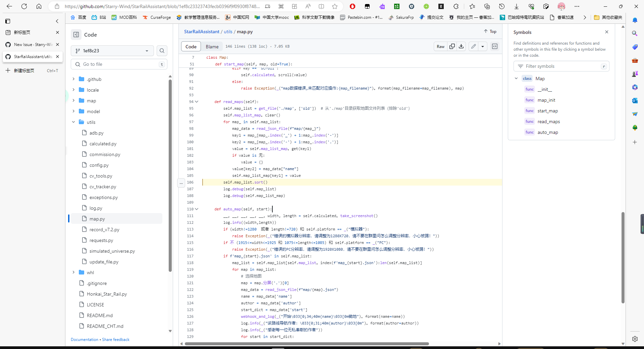
Task: Edit this file with the pencil icon
Action: pos(474,46)
